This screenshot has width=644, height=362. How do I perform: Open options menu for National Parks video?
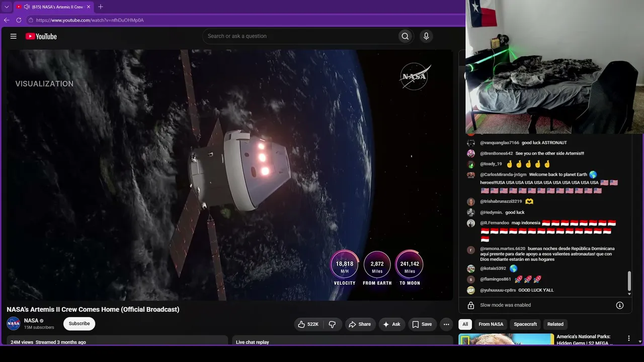[628, 338]
